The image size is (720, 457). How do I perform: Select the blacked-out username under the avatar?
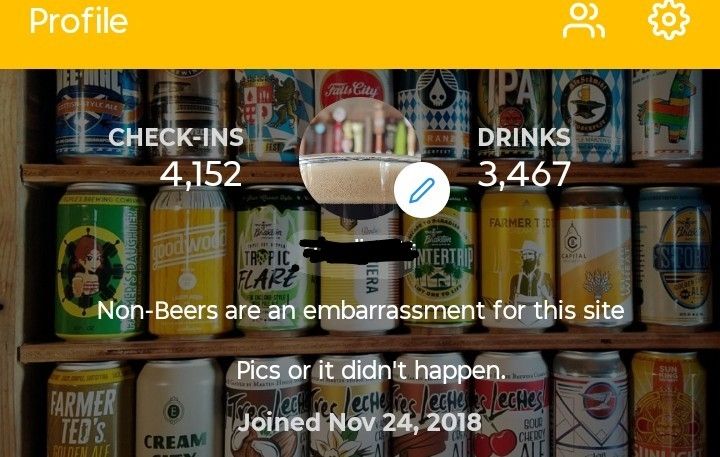click(x=360, y=251)
